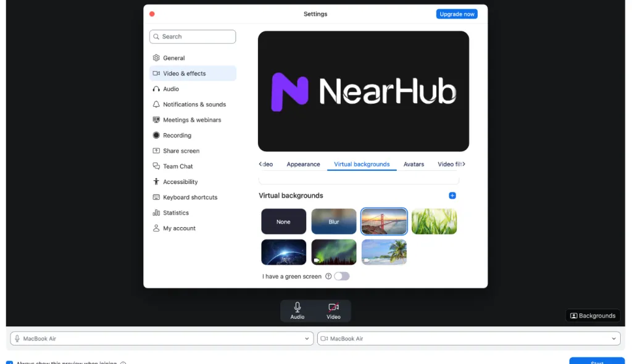Start camera with Video button
Viewport: 632px width, 364px height.
(333, 311)
